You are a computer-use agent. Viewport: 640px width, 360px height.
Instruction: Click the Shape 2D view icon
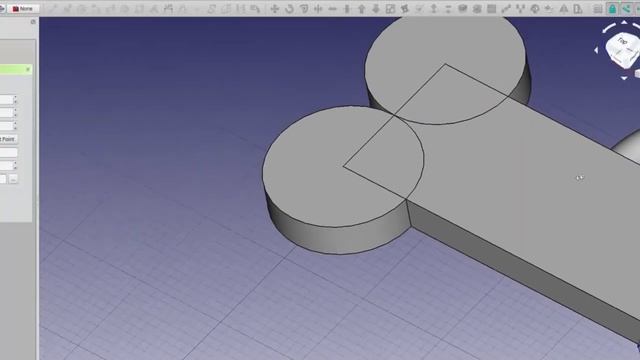[462, 9]
